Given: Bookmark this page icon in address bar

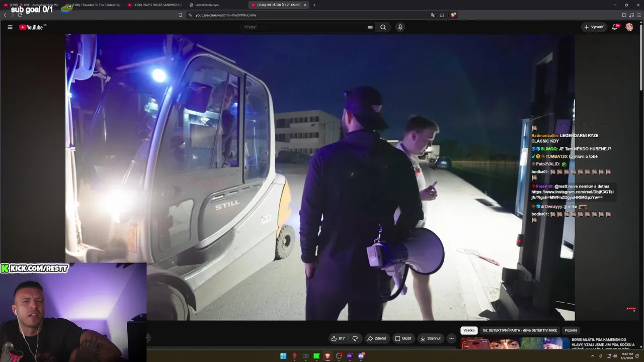Looking at the screenshot, I should tap(180, 15).
